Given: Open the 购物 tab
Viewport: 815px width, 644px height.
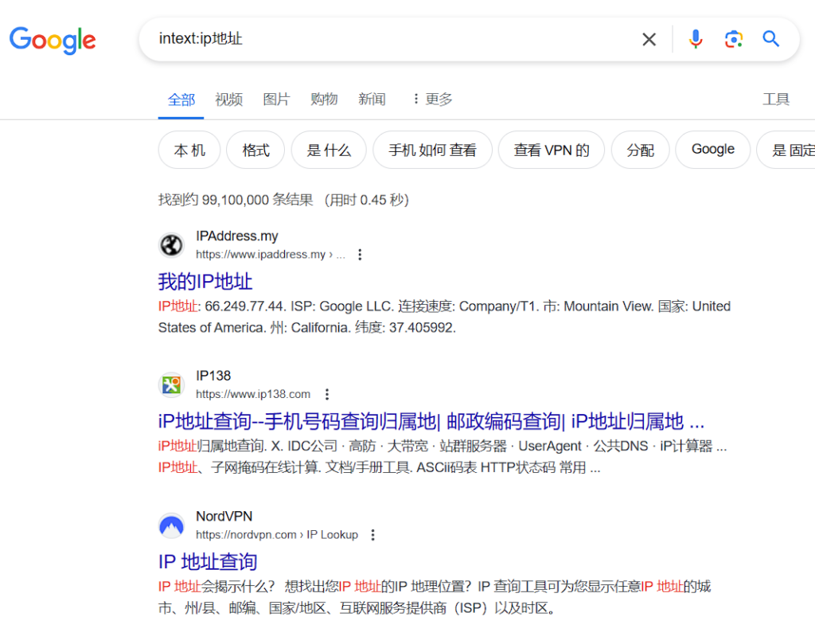Looking at the screenshot, I should [324, 100].
